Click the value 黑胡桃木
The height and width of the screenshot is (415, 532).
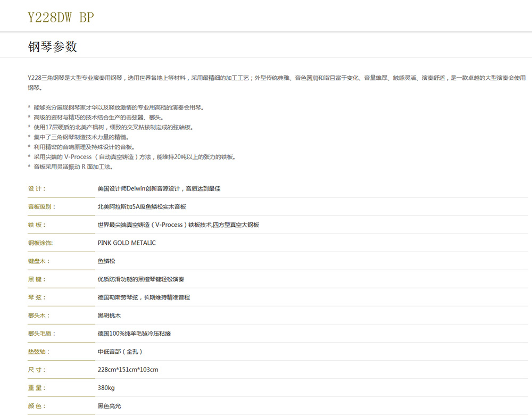[109, 315]
